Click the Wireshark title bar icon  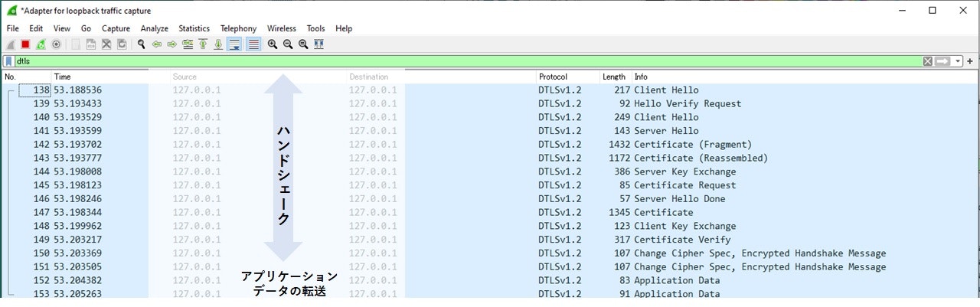click(11, 11)
